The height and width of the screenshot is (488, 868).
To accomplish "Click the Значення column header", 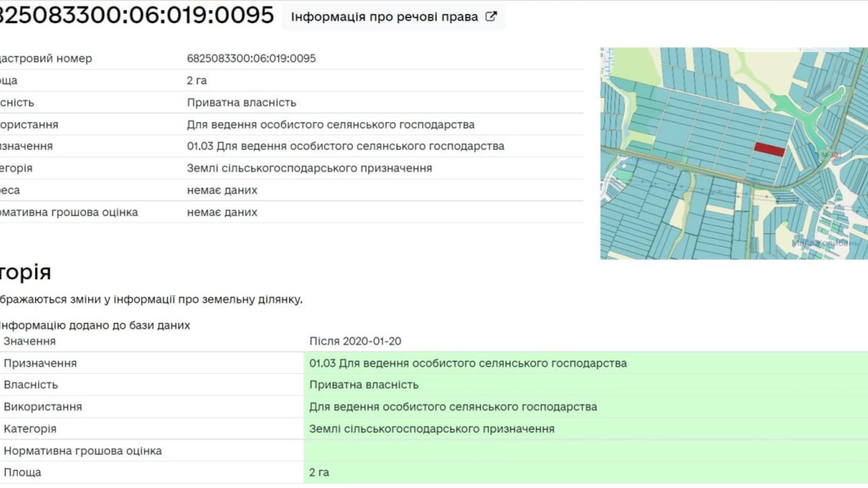I will coord(30,342).
